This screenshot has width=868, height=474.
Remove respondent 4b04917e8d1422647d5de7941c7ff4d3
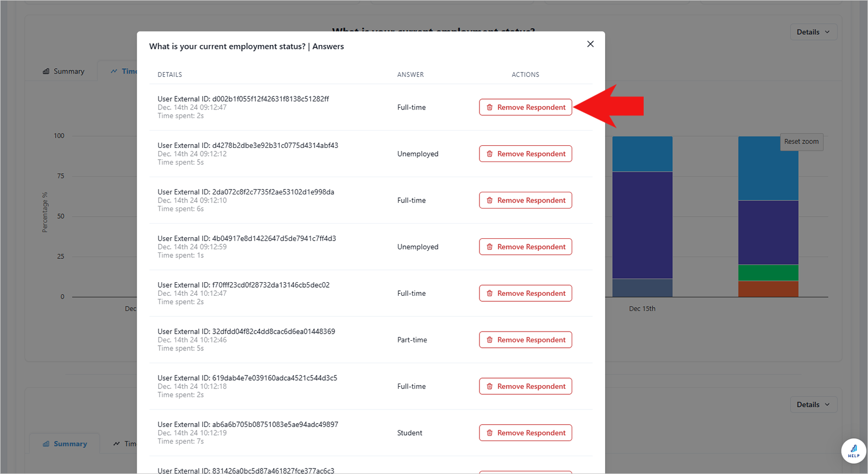pos(526,247)
